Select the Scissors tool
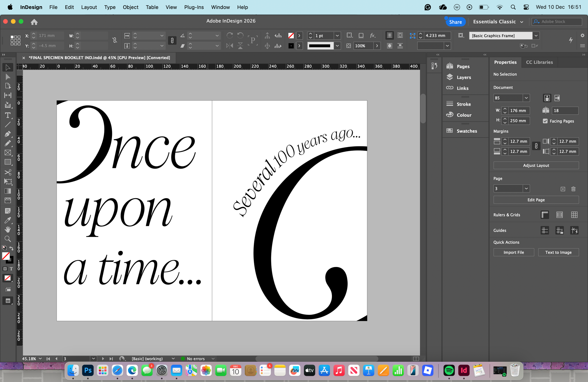Image resolution: width=588 pixels, height=382 pixels. 8,172
